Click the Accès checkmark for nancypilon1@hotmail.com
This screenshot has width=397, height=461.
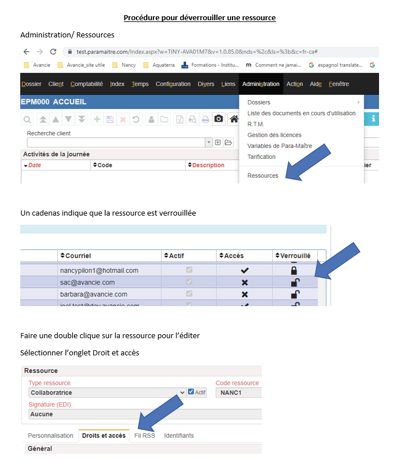coord(245,270)
